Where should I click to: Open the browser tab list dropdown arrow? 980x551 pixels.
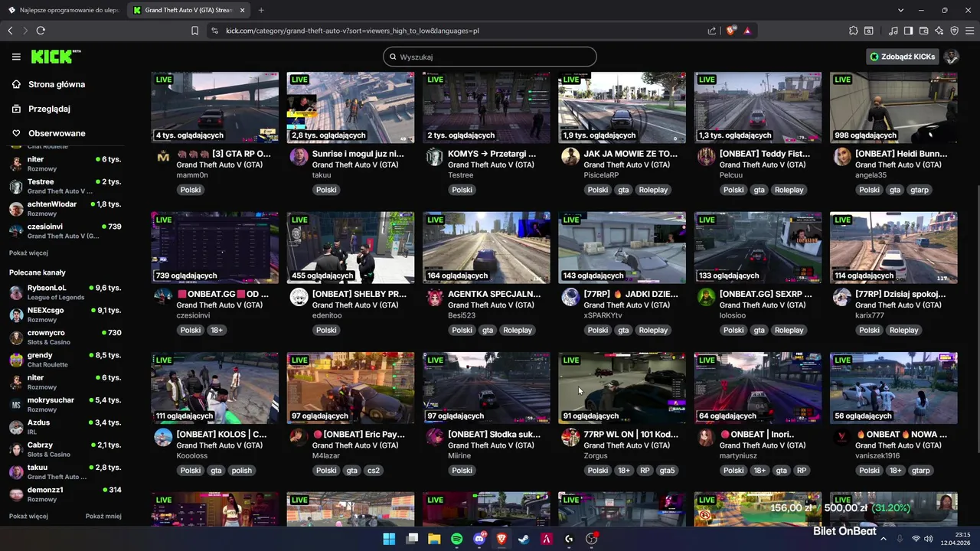[x=901, y=10]
